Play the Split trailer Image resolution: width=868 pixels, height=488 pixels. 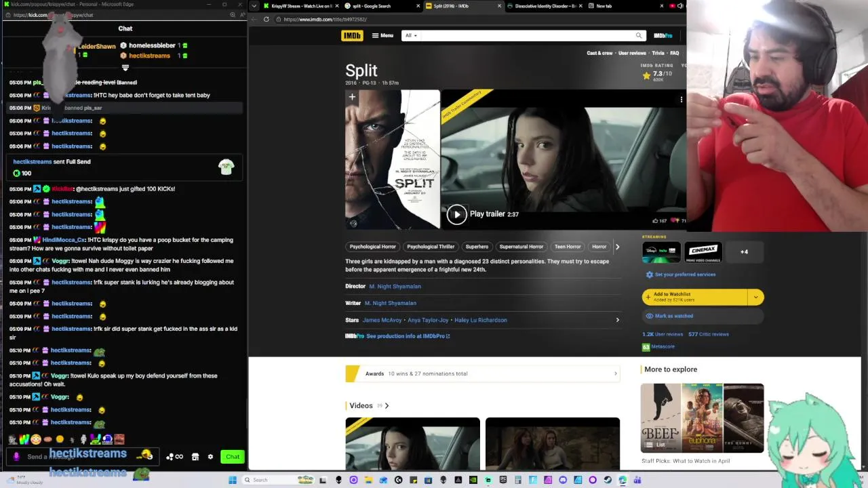pos(456,214)
